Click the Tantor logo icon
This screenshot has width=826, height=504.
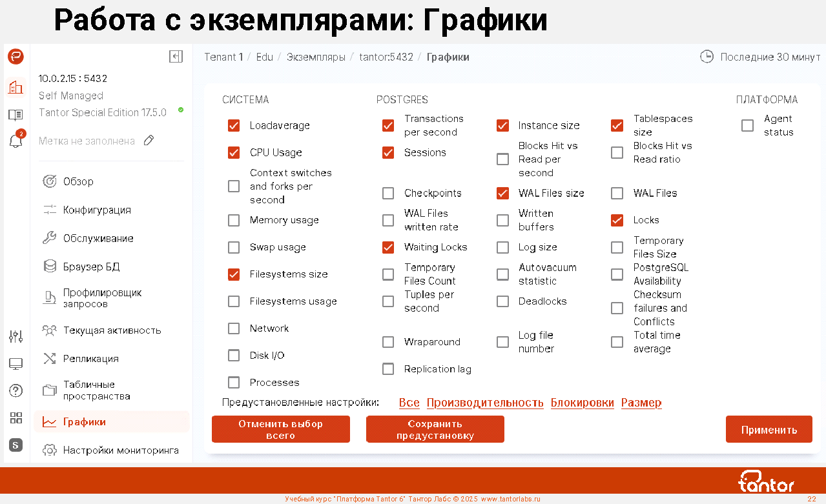16,57
